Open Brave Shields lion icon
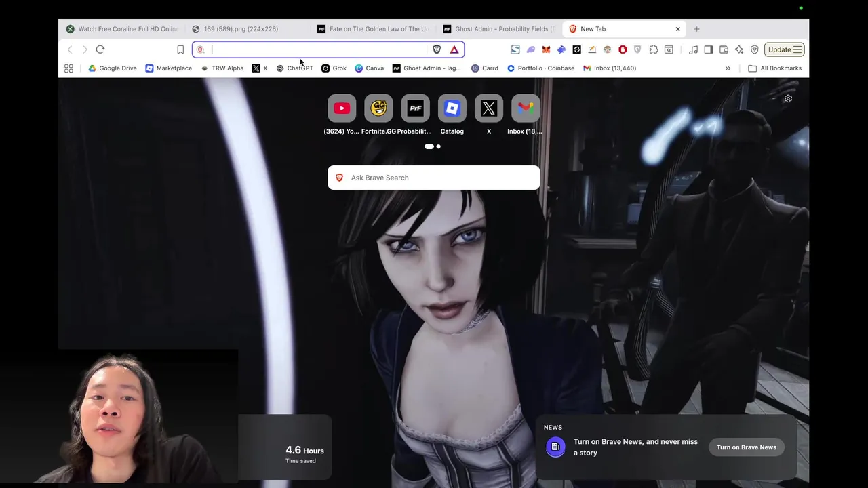868x488 pixels. [x=437, y=49]
